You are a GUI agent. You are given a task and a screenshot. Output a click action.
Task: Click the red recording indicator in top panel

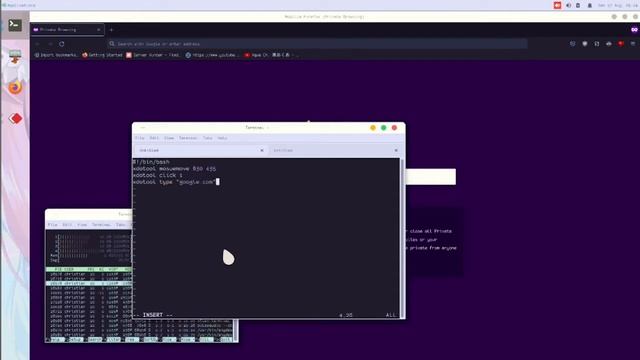(x=557, y=5)
